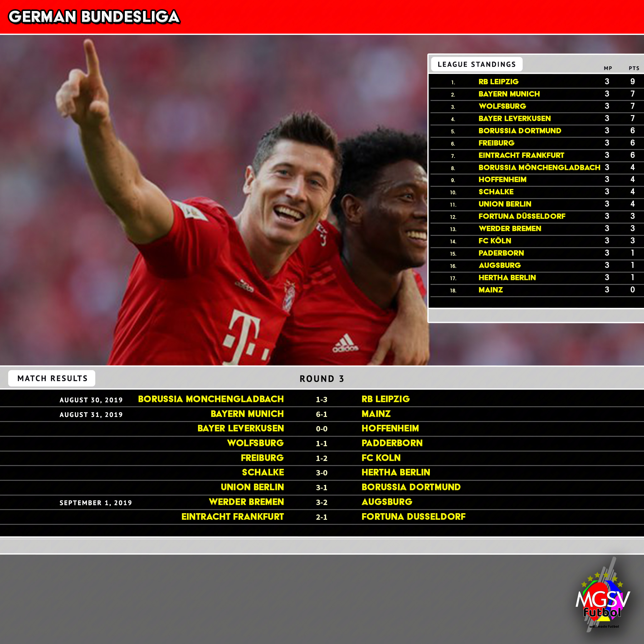Click RB LEIPZIG in match results

tap(386, 399)
